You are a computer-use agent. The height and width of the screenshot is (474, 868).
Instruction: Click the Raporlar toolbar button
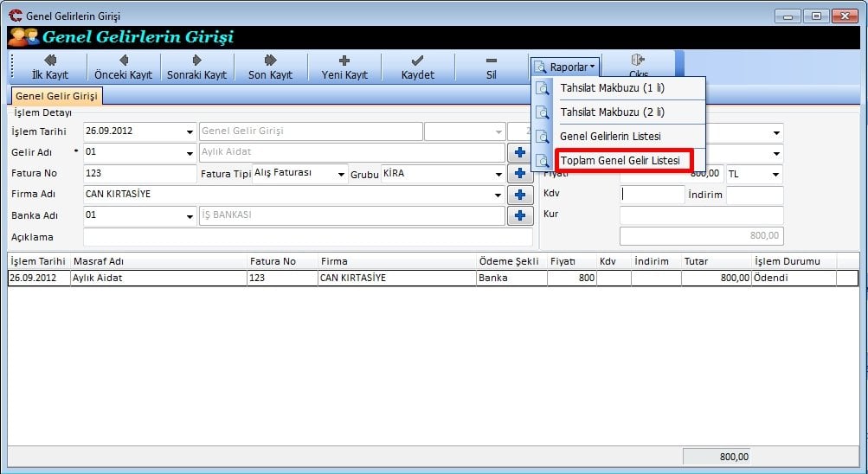(565, 67)
